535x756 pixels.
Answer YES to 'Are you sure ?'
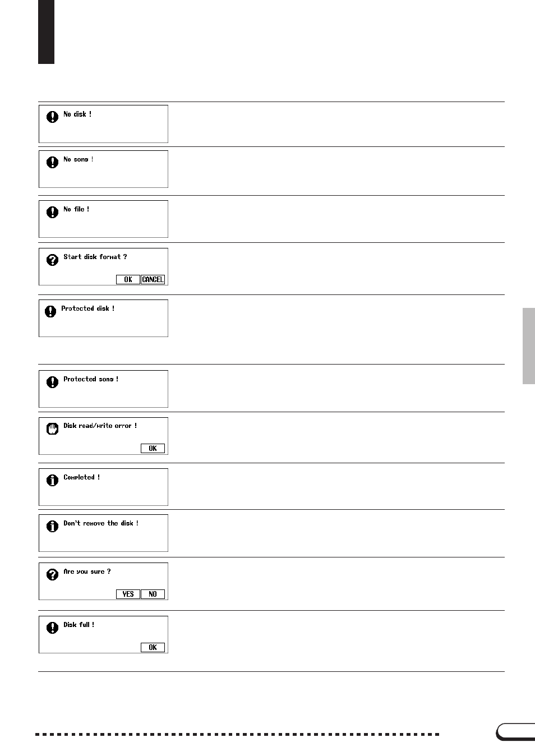pos(128,594)
